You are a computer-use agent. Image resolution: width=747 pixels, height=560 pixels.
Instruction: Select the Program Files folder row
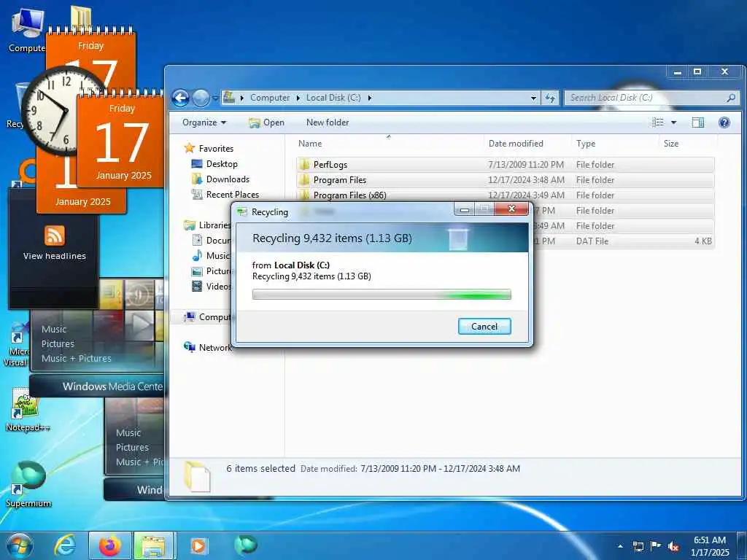point(505,180)
